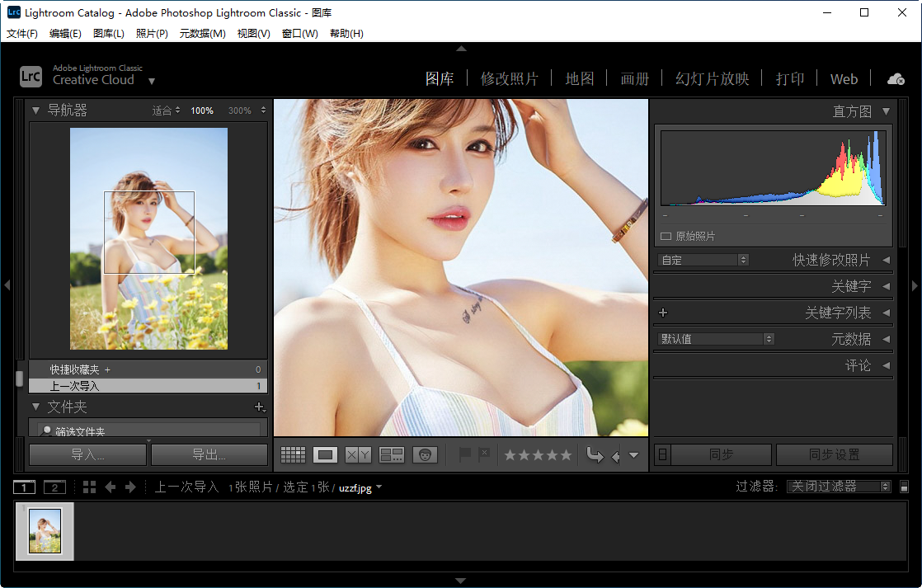
Task: Set navigator zoom to 100%
Action: click(202, 110)
